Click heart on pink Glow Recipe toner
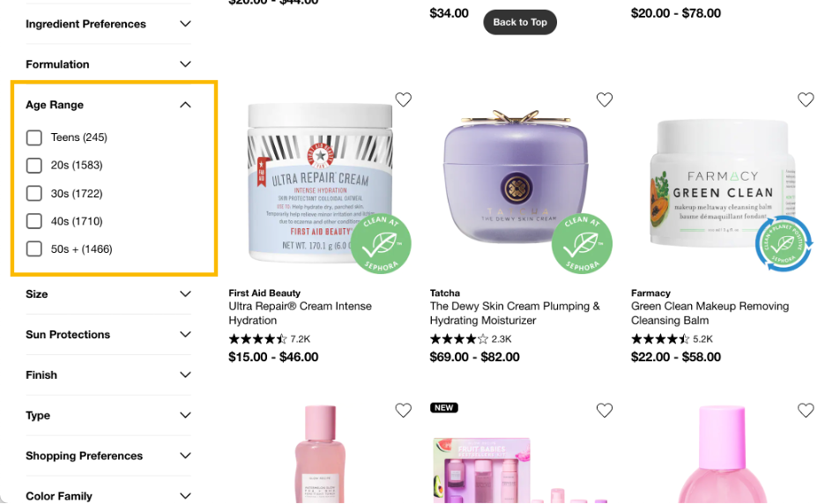 [404, 410]
